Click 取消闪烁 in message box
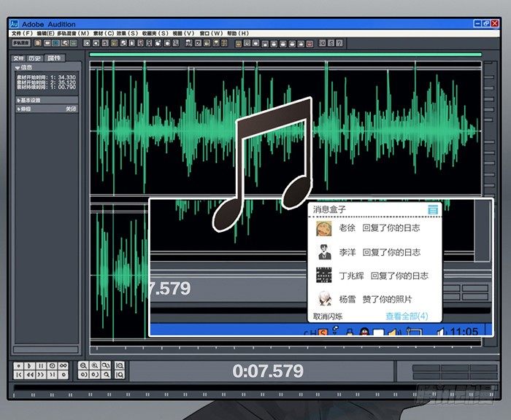This screenshot has height=420, width=511. pyautogui.click(x=328, y=316)
